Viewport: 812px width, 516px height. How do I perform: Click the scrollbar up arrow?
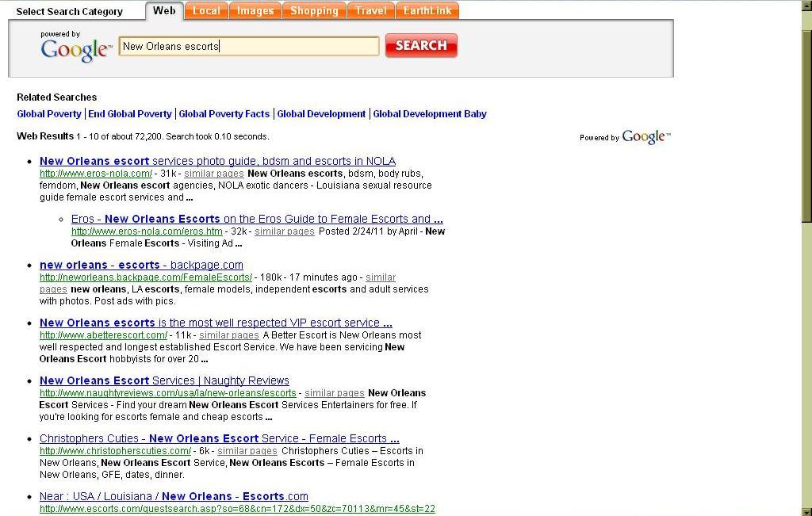click(806, 5)
